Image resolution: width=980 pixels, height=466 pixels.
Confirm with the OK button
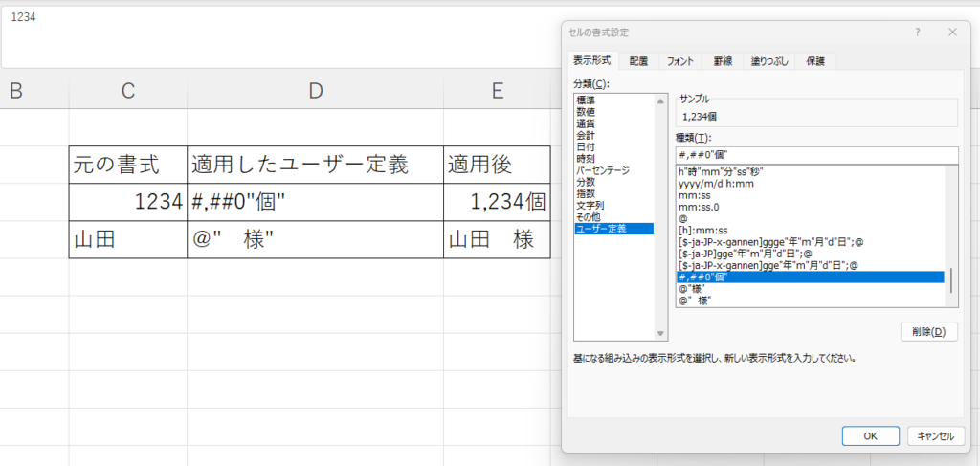870,436
